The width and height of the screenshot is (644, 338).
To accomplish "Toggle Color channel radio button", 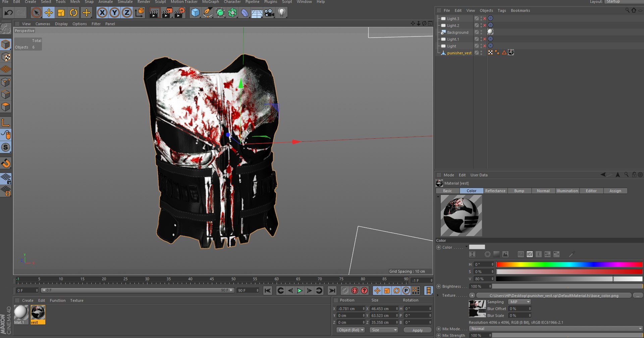I will tap(439, 247).
